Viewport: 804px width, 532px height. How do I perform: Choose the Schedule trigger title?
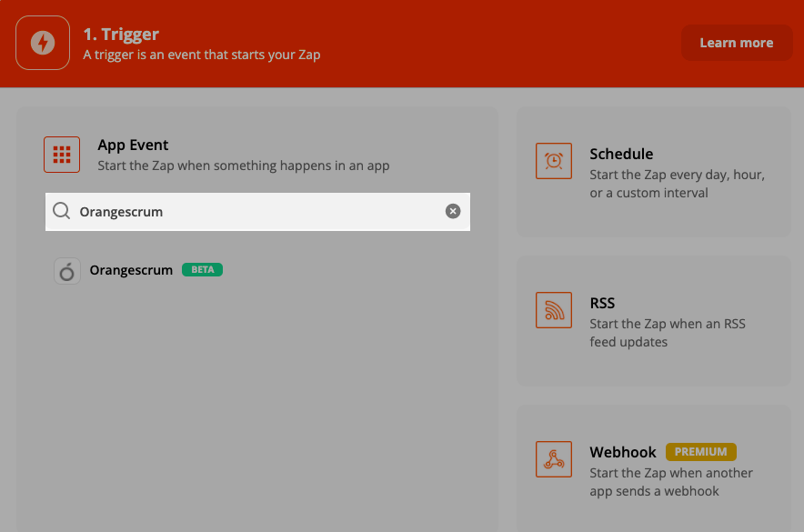tap(621, 154)
